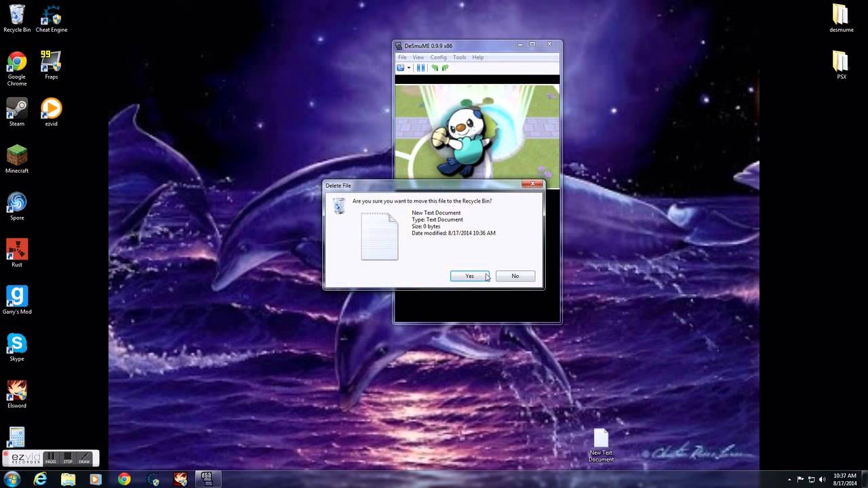Image resolution: width=868 pixels, height=488 pixels.
Task: Open the network tray icon
Action: [x=812, y=480]
